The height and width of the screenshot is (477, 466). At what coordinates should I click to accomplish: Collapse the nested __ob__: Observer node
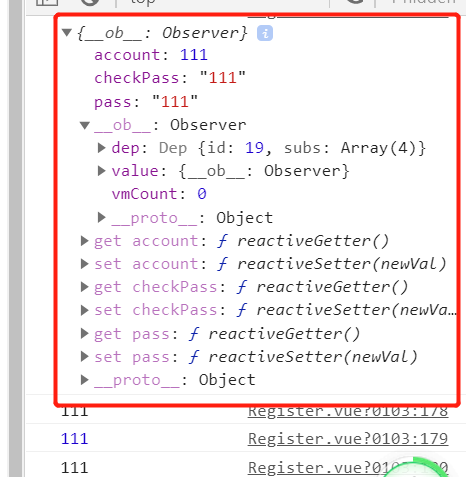85,125
